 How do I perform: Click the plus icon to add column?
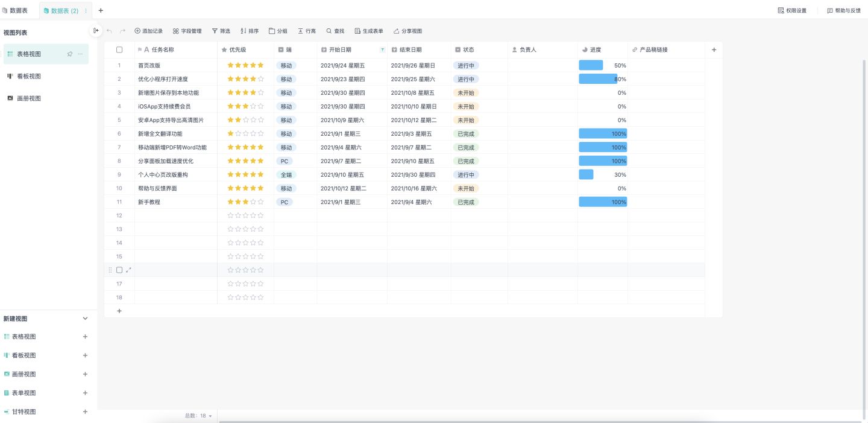714,50
